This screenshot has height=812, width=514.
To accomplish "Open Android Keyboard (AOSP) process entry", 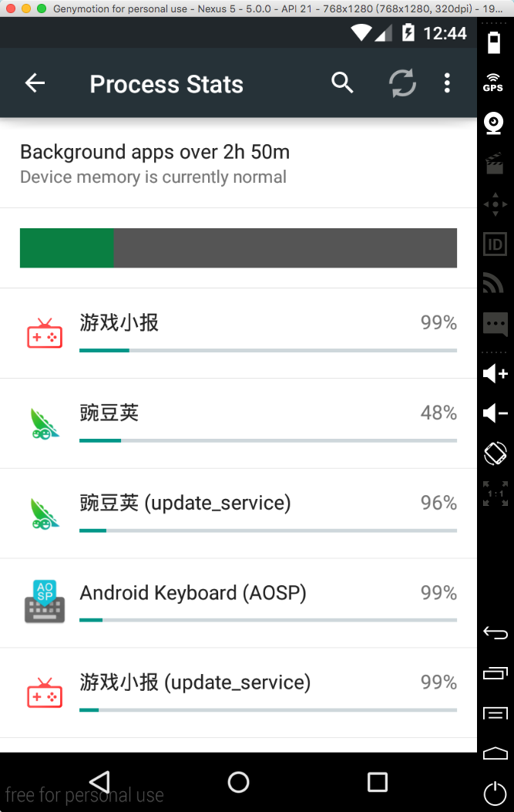I will pyautogui.click(x=239, y=603).
